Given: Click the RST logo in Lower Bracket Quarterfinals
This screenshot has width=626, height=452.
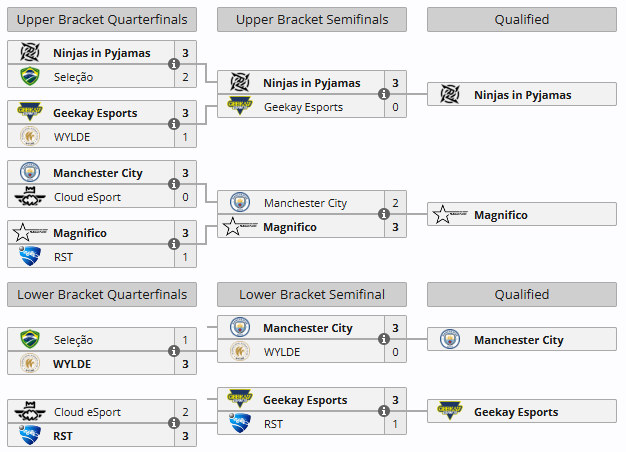Looking at the screenshot, I should pyautogui.click(x=29, y=436).
